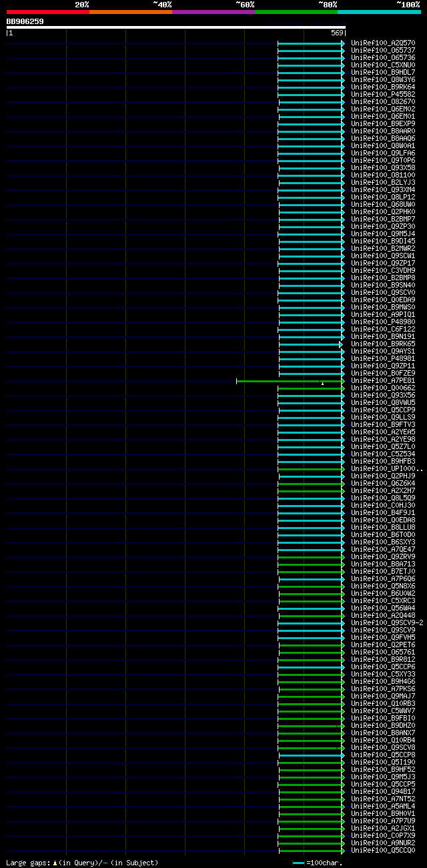Select the UniRef100_C5Z534 label
This screenshot has width=427, height=868.
[383, 454]
